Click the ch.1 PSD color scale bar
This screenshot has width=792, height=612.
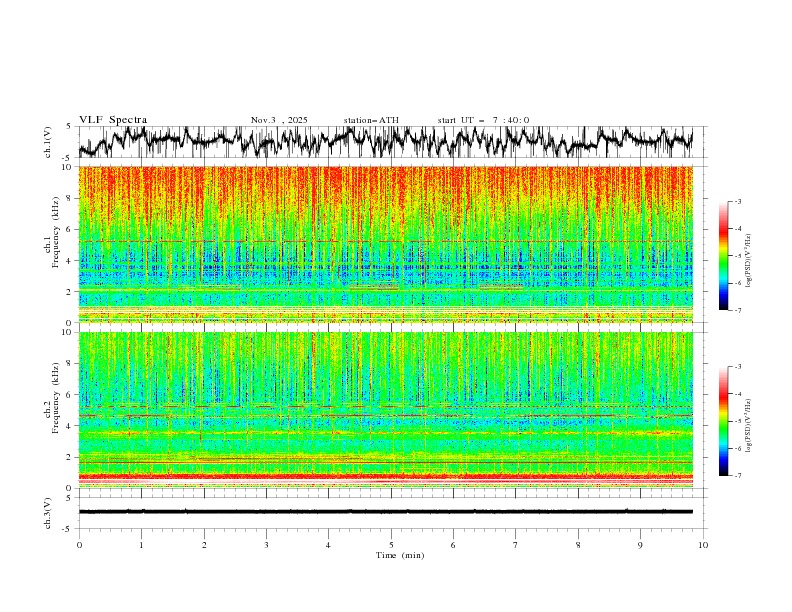(723, 256)
